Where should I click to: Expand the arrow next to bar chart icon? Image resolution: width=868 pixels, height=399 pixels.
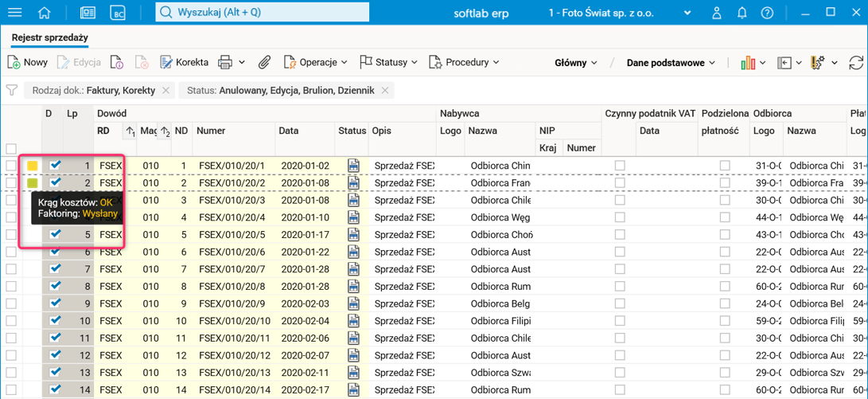(x=763, y=63)
